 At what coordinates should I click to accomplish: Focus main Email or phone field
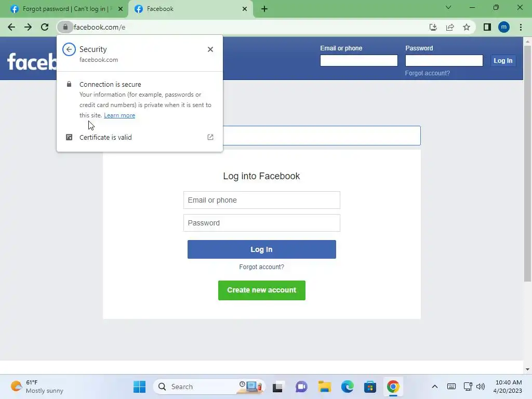click(262, 200)
